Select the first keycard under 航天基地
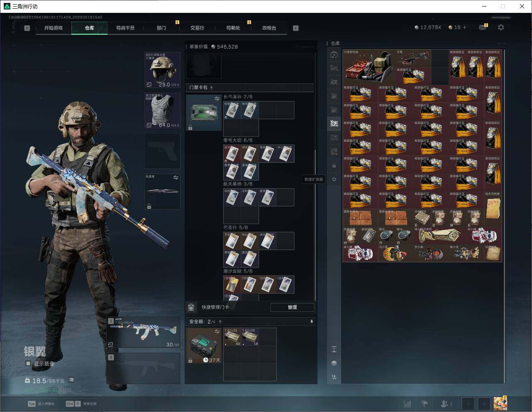 pyautogui.click(x=232, y=197)
